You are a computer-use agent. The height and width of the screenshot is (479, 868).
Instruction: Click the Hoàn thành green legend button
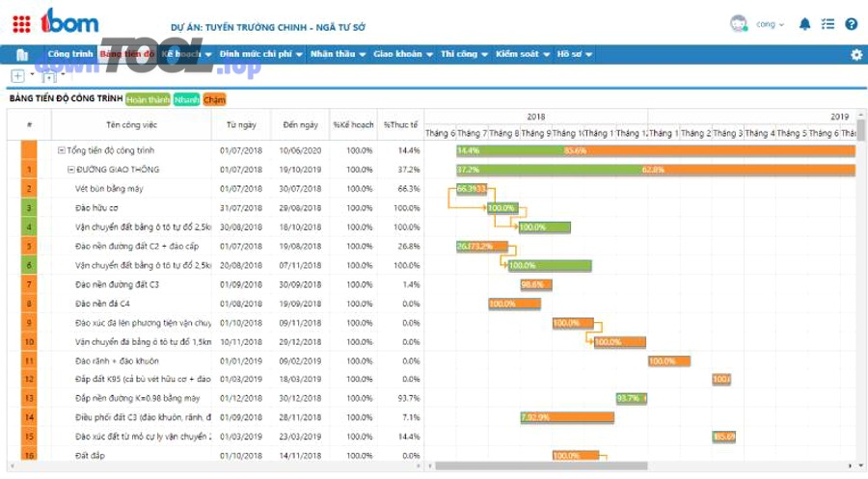click(148, 98)
